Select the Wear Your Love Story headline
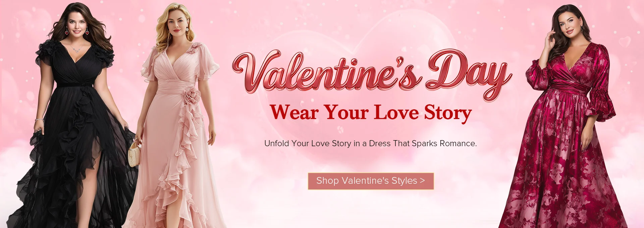The height and width of the screenshot is (228, 644). (371, 112)
